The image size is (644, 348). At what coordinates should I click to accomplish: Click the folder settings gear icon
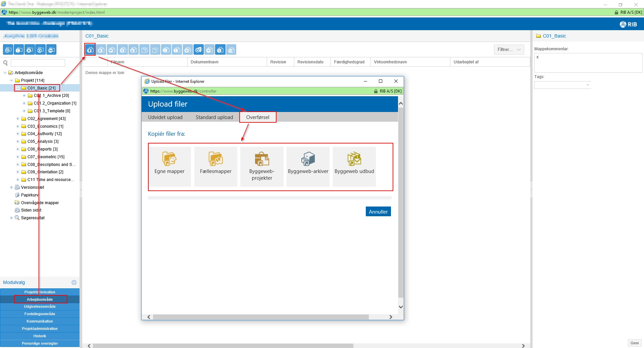(8, 50)
